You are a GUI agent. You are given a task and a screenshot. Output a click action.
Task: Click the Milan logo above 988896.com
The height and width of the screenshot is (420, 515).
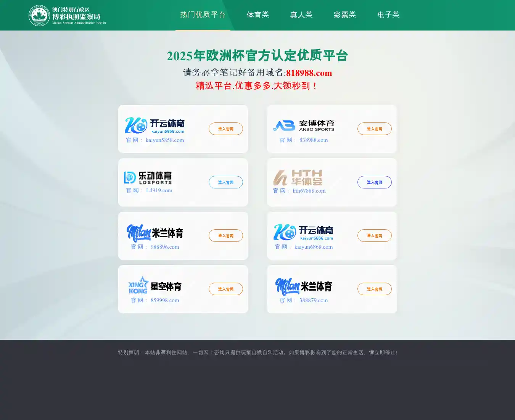coord(154,233)
